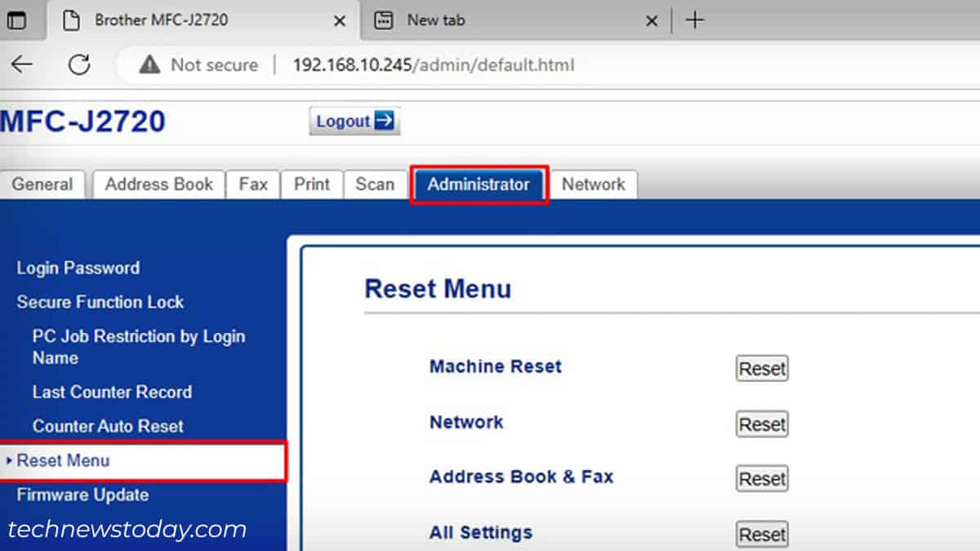Open Secure Function Lock settings

pyautogui.click(x=100, y=302)
